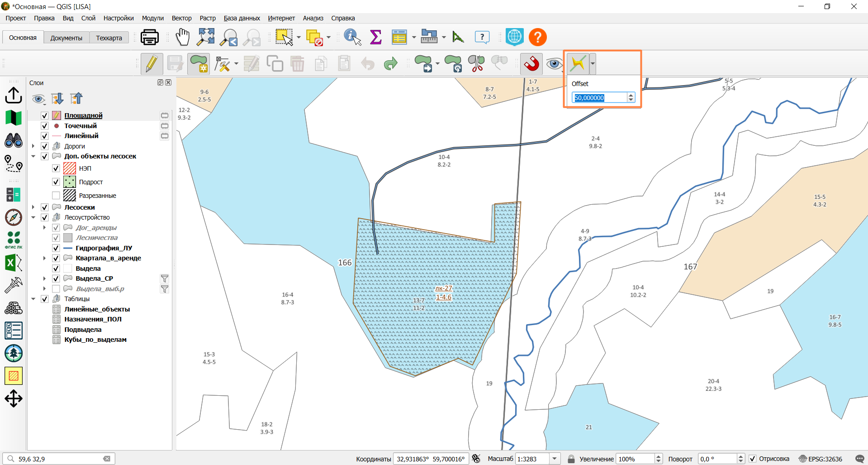Click the Identify Features info tool
Viewport: 868px width, 465px height.
(x=352, y=37)
